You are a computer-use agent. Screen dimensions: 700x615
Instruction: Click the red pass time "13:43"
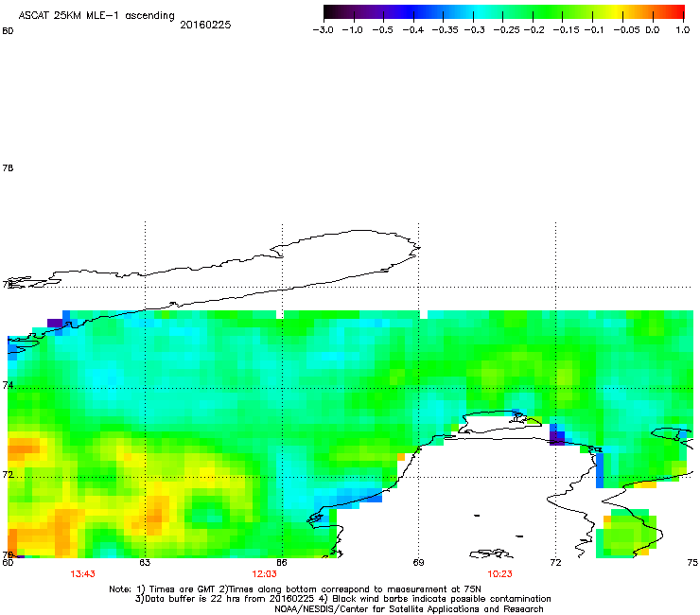(x=82, y=574)
